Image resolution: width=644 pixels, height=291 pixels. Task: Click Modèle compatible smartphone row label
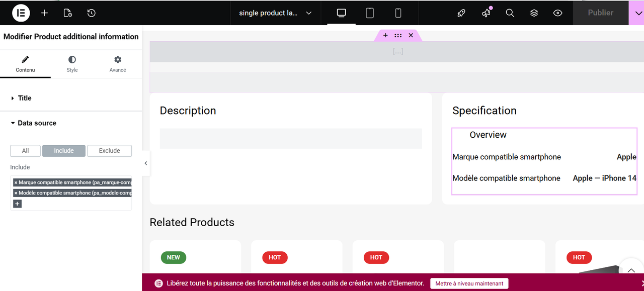506,178
